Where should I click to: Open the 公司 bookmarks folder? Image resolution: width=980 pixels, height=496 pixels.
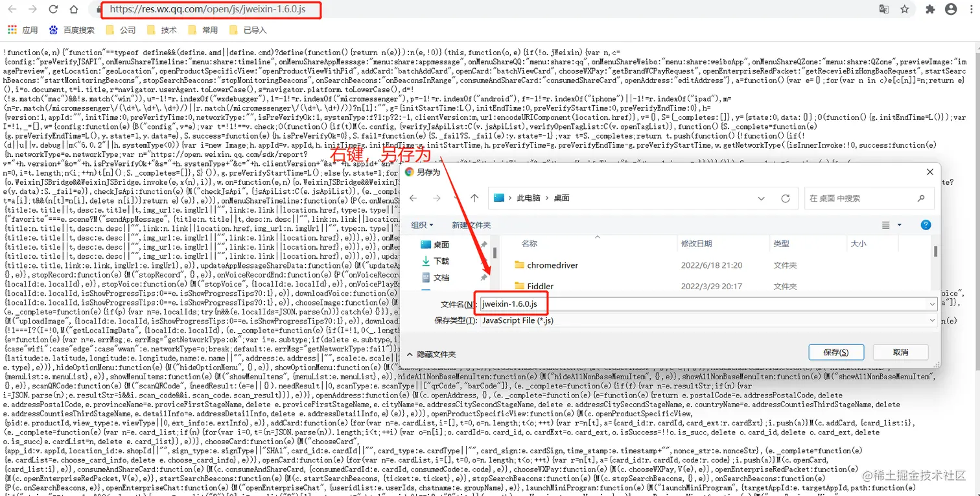tap(121, 30)
